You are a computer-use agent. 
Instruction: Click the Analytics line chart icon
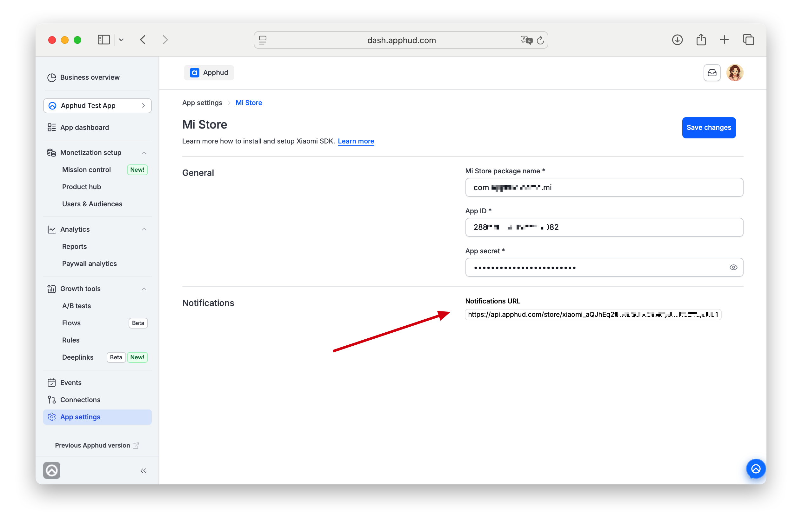coord(51,229)
